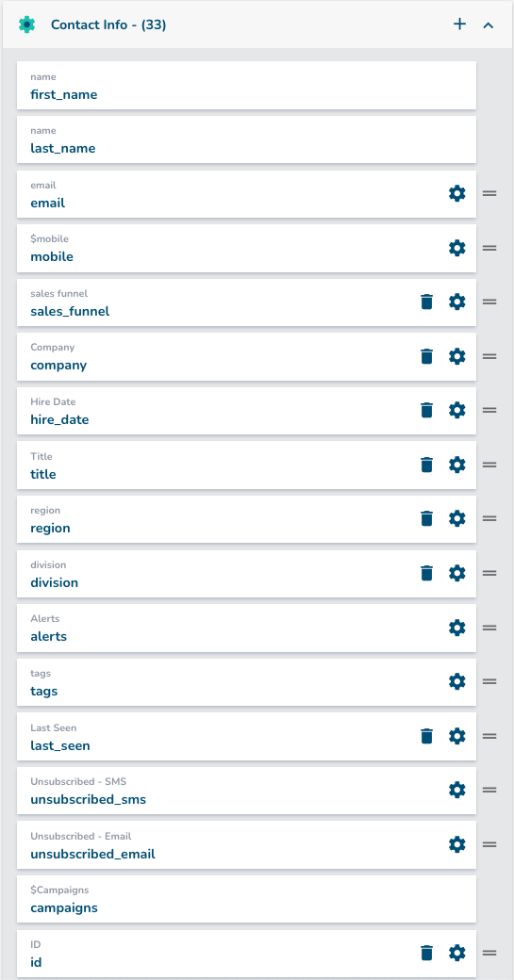
Task: Click the trash icon on id field
Action: (x=426, y=953)
